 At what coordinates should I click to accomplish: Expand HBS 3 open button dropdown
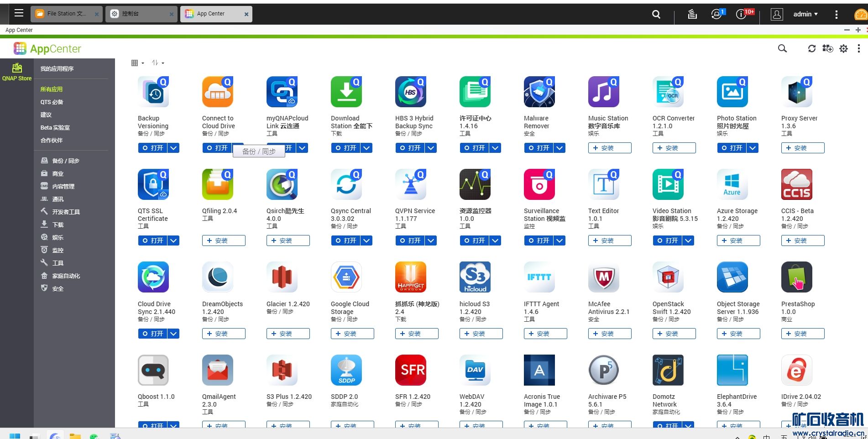[431, 148]
